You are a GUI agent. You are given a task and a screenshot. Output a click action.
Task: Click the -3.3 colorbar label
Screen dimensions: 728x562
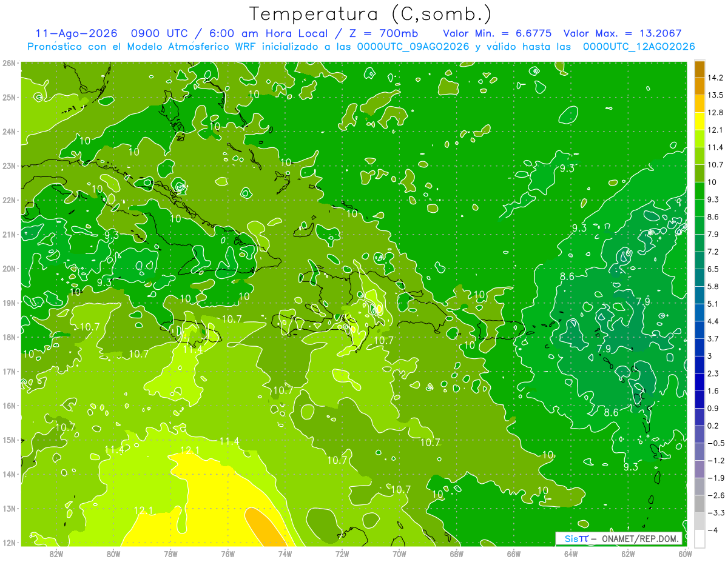click(x=716, y=513)
